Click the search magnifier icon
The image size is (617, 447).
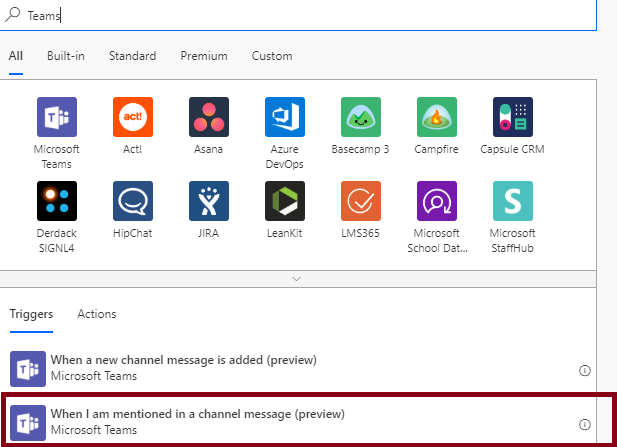pyautogui.click(x=13, y=15)
